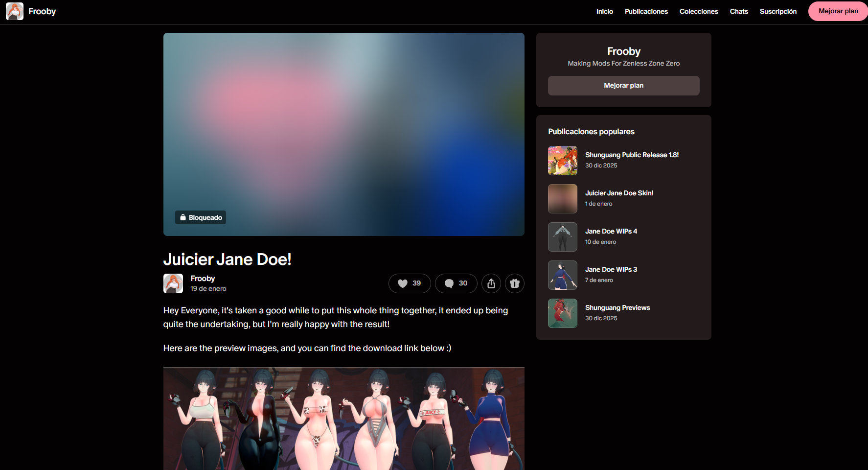Open Chats in the top navigation
The image size is (868, 470).
(x=739, y=11)
